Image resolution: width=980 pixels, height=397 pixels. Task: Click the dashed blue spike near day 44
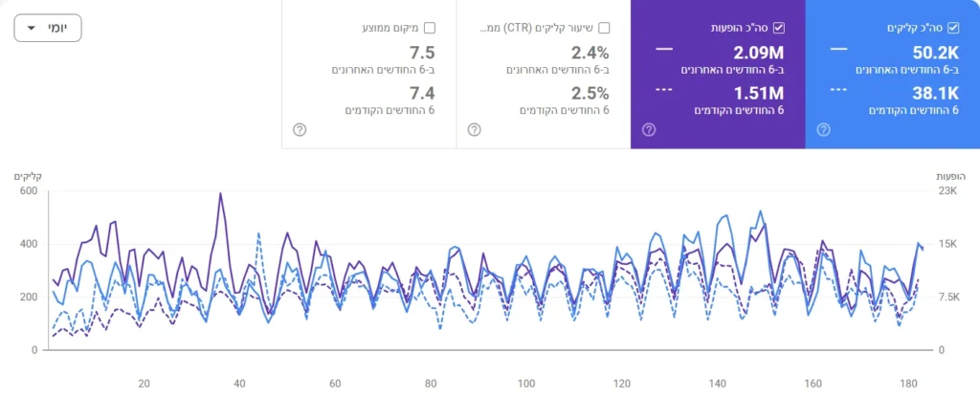click(x=258, y=233)
